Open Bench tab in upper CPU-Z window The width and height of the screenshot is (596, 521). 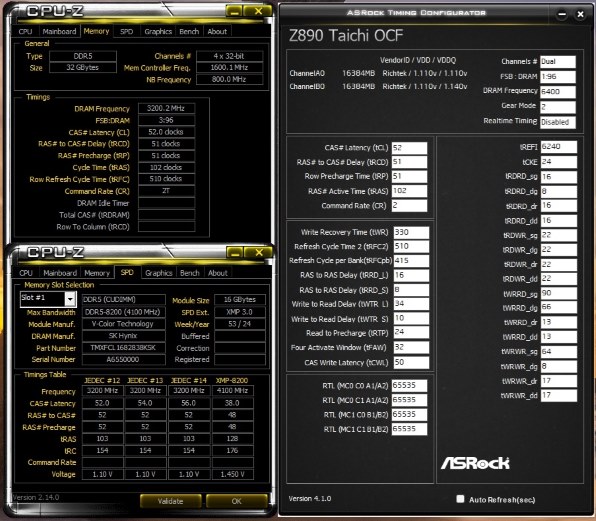point(189,31)
